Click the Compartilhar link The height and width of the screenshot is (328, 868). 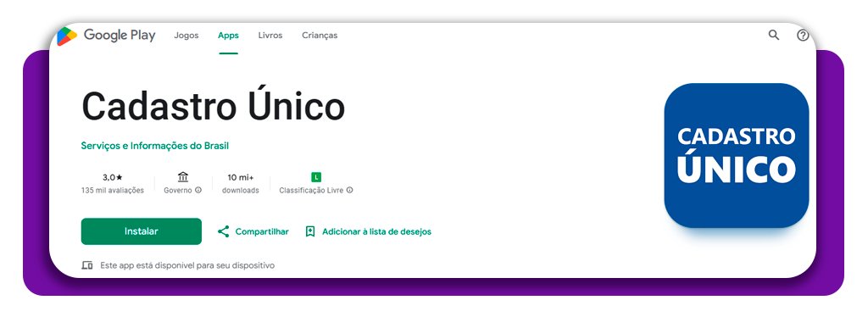click(262, 231)
